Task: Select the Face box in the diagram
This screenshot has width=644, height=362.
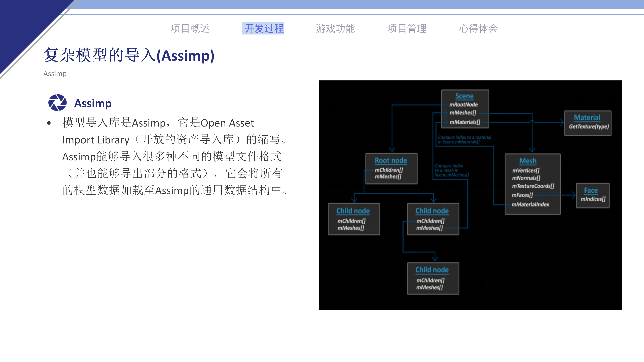Action: pos(593,195)
